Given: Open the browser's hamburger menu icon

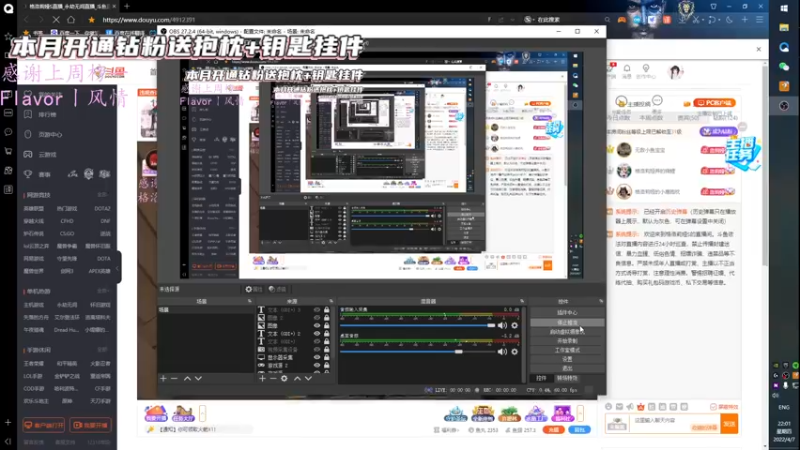Looking at the screenshot, I should click(x=760, y=20).
